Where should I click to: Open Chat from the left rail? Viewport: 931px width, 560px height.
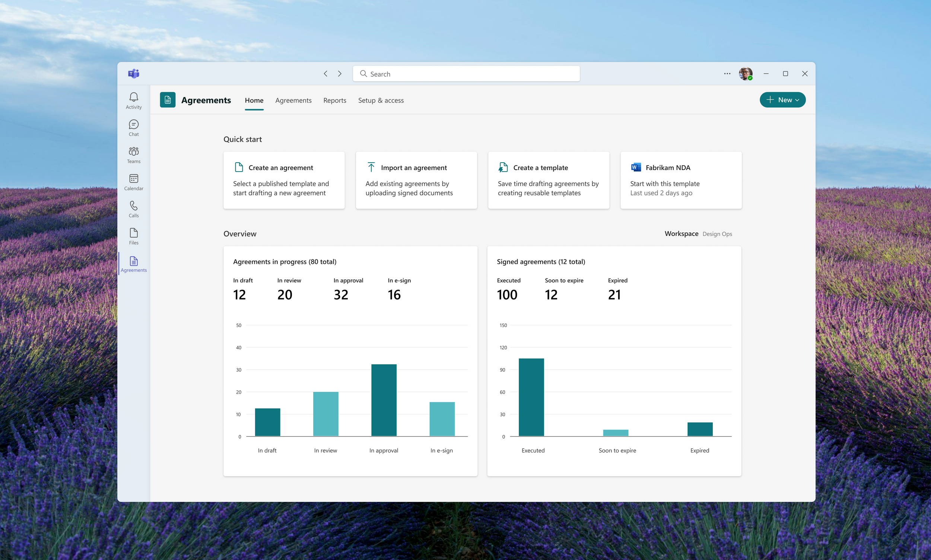[134, 128]
